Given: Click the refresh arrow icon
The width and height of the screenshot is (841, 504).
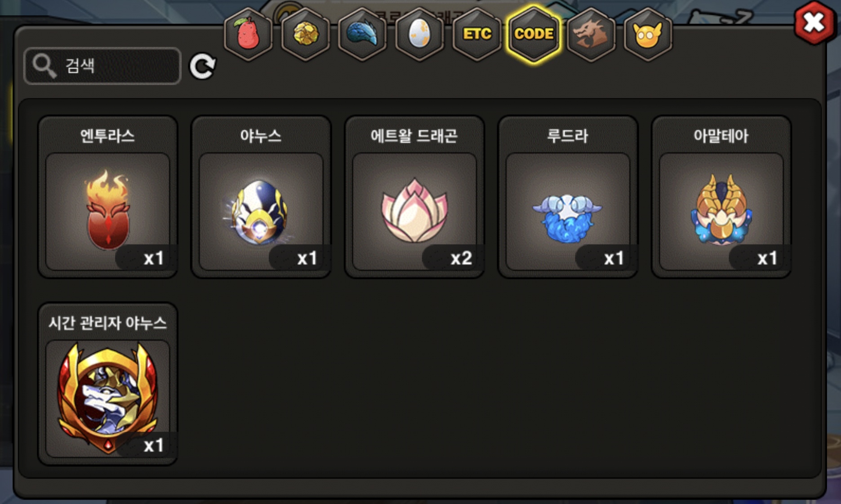Looking at the screenshot, I should 202,66.
